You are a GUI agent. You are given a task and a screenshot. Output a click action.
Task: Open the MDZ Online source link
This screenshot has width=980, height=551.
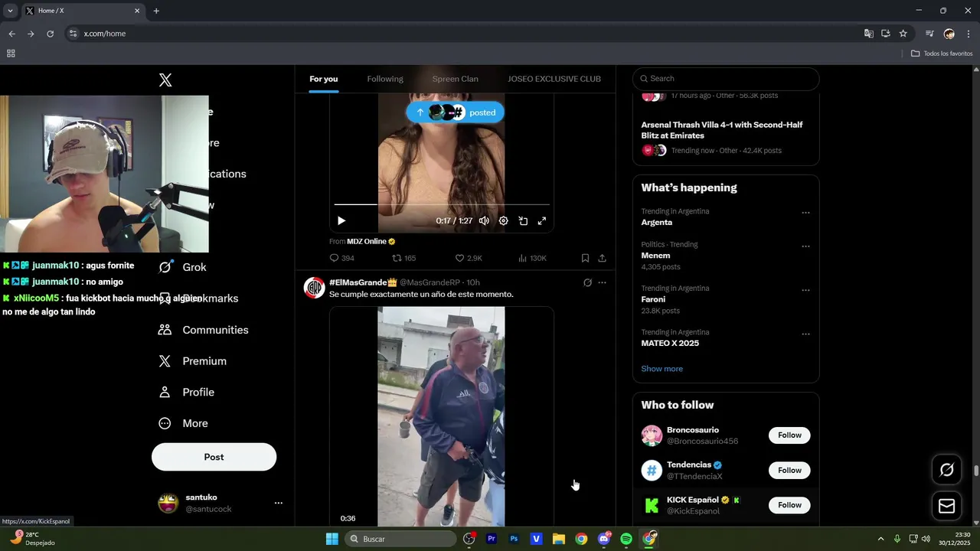pyautogui.click(x=371, y=241)
